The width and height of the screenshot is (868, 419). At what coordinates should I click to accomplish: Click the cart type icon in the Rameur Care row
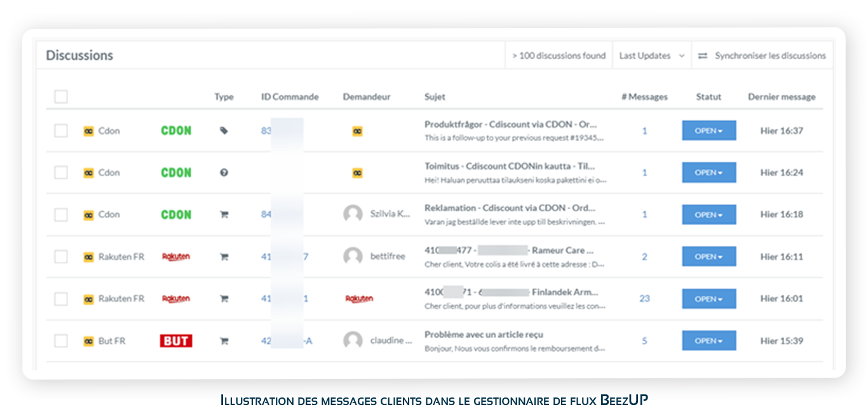[x=224, y=257]
